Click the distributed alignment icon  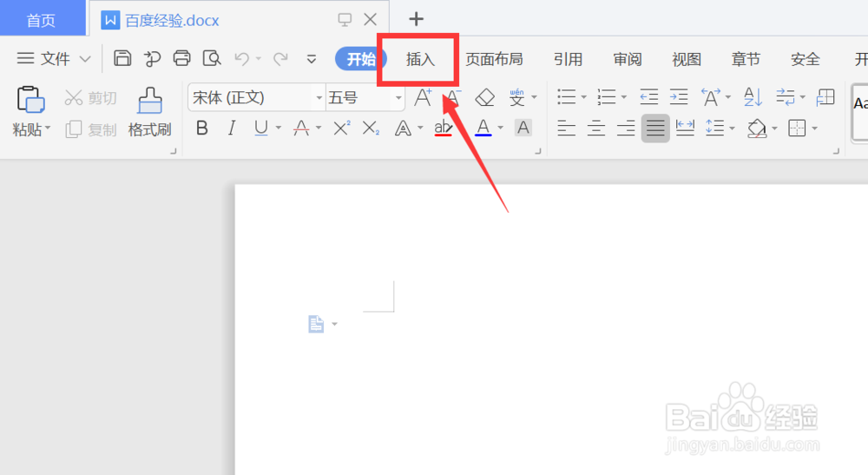(x=686, y=129)
